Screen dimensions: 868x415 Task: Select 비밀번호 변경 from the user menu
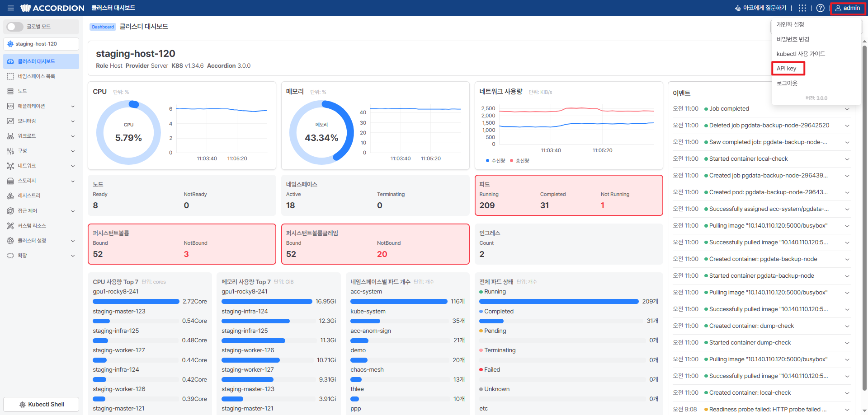pos(793,39)
